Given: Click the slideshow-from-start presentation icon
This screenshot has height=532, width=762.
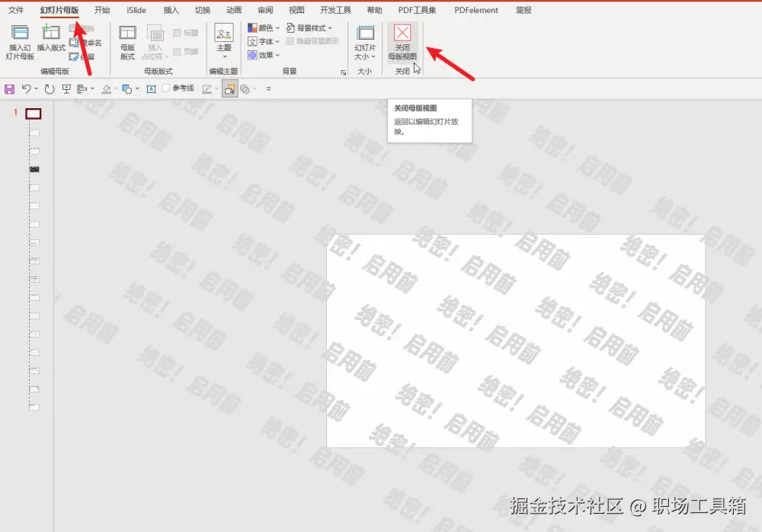Looking at the screenshot, I should point(66,89).
